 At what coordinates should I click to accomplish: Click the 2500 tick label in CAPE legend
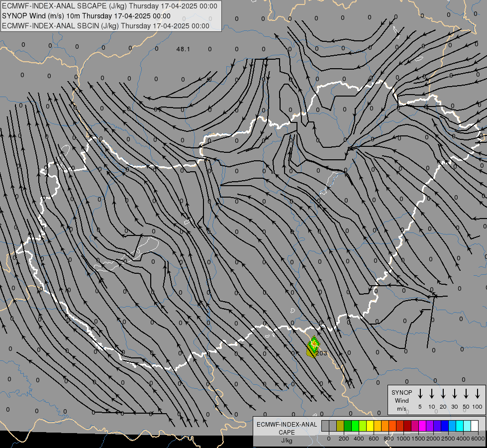tap(448, 439)
